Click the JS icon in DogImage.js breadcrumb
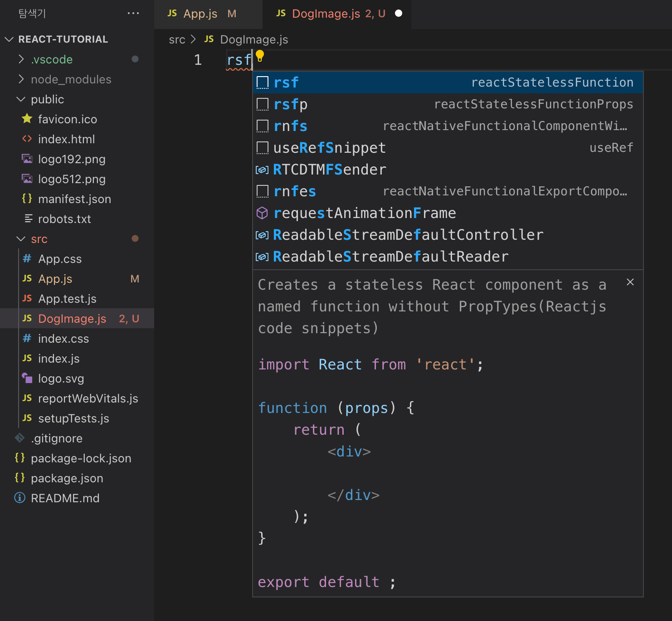 point(209,39)
